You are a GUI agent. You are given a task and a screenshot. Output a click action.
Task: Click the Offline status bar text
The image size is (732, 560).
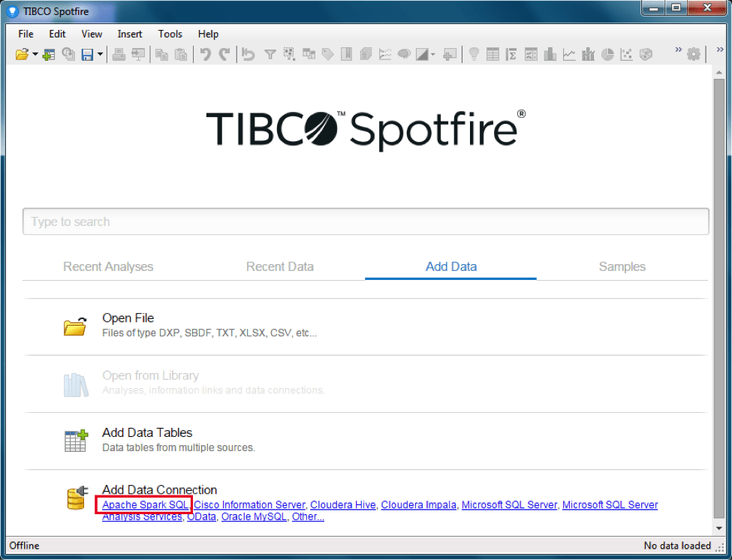[24, 546]
